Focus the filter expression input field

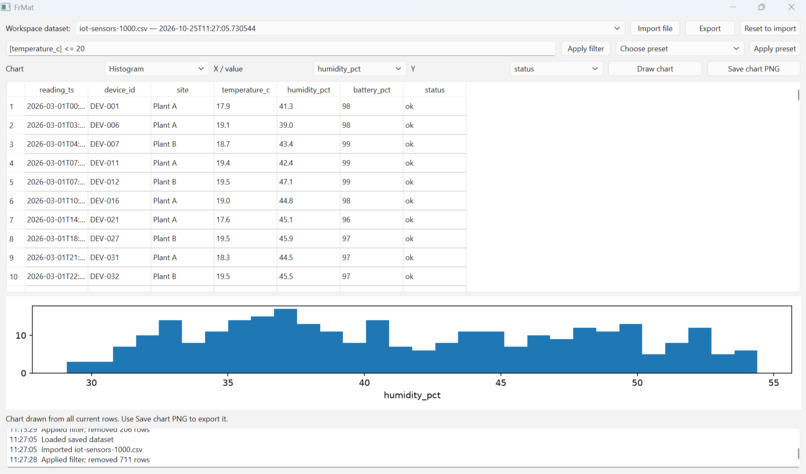pyautogui.click(x=281, y=48)
